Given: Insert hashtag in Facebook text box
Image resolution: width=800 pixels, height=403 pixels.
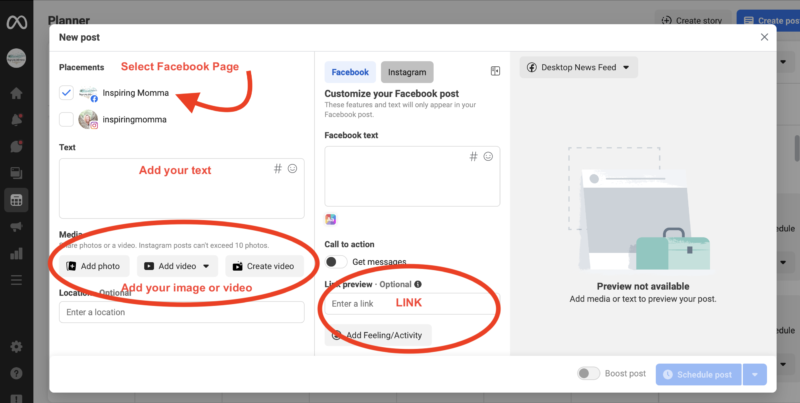Looking at the screenshot, I should 473,157.
